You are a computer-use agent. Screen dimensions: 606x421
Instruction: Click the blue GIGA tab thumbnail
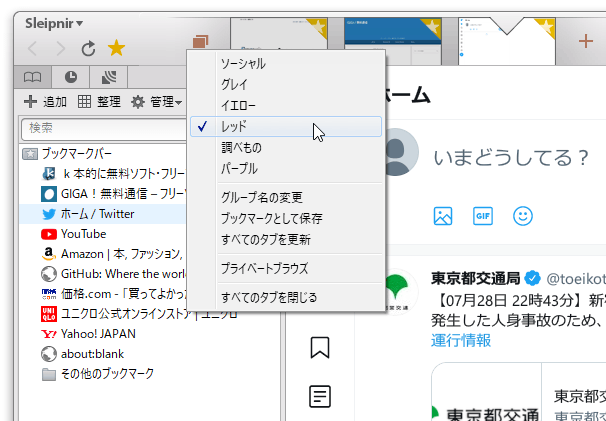[x=393, y=41]
